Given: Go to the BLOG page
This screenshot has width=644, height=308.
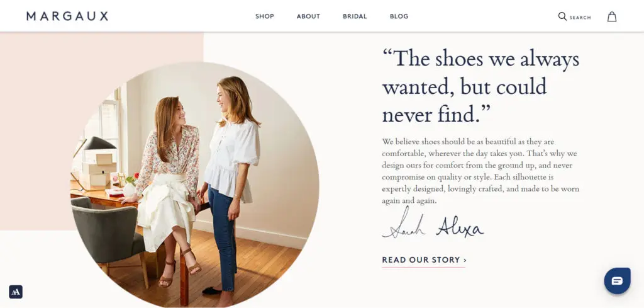Looking at the screenshot, I should coord(399,16).
